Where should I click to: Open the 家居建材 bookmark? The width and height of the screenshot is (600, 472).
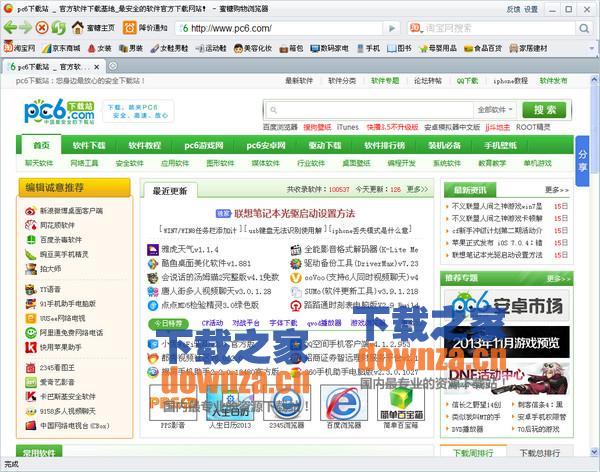coord(528,48)
